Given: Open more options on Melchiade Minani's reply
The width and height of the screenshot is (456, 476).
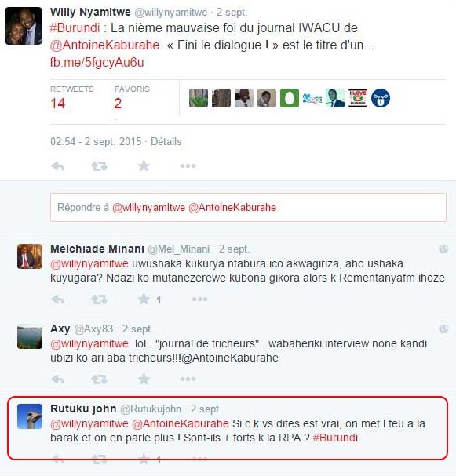Looking at the screenshot, I should pos(199,300).
